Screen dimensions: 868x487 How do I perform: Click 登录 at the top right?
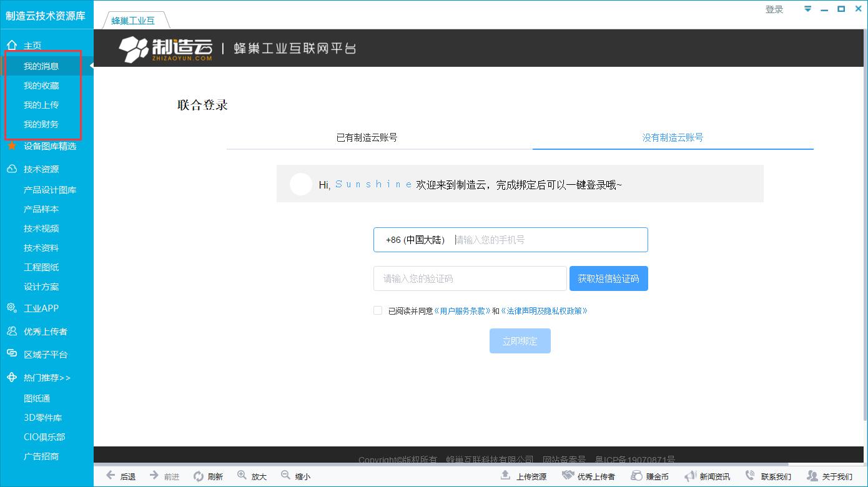click(774, 9)
